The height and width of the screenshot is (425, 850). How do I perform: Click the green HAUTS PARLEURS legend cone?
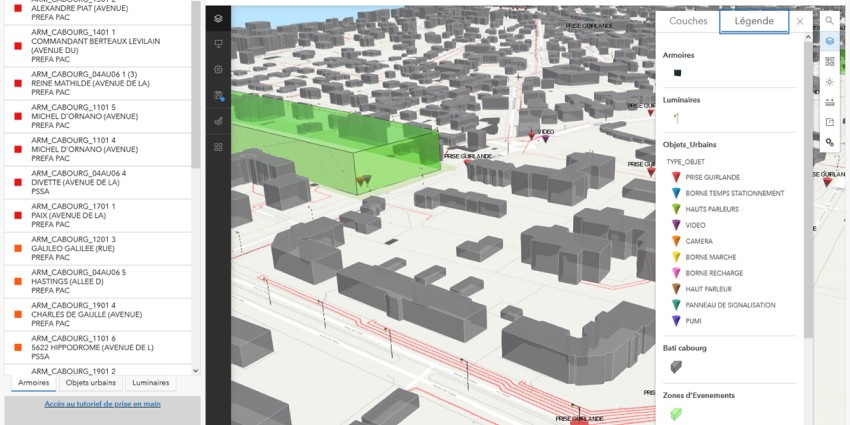pyautogui.click(x=676, y=209)
